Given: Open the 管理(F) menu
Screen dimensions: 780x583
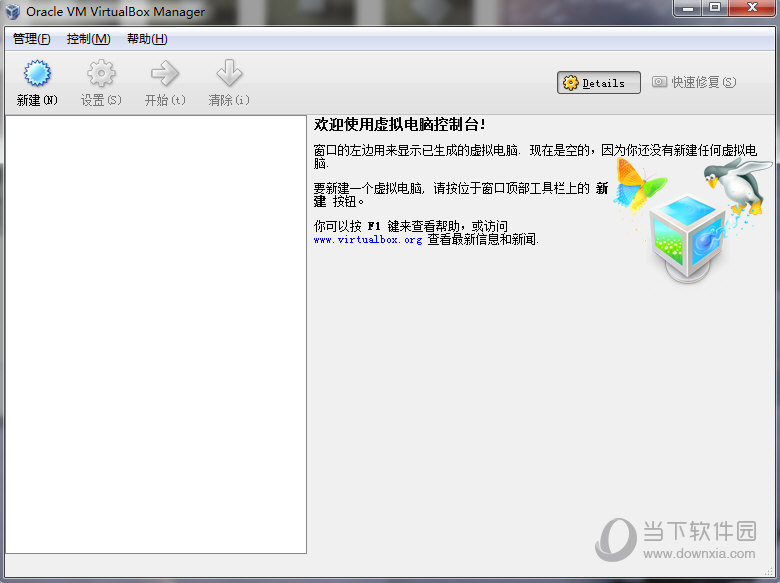Looking at the screenshot, I should tap(31, 39).
